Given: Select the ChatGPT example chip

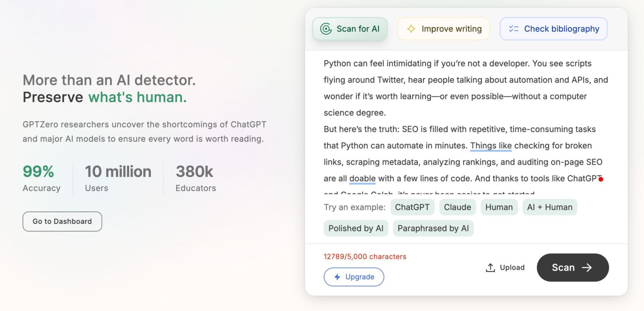Looking at the screenshot, I should coord(412,207).
